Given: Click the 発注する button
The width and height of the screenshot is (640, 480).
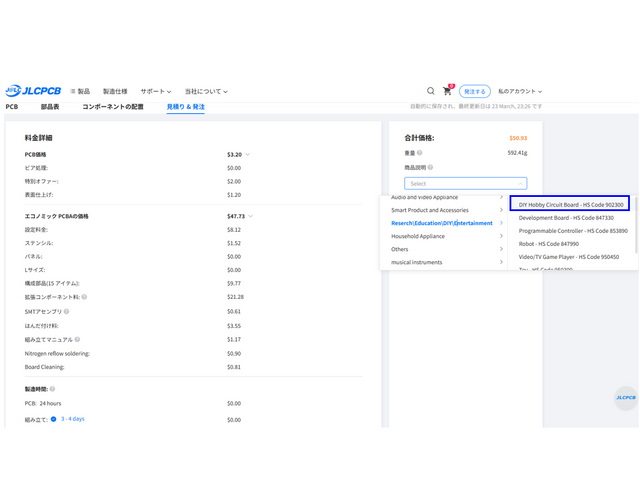Looking at the screenshot, I should point(475,91).
